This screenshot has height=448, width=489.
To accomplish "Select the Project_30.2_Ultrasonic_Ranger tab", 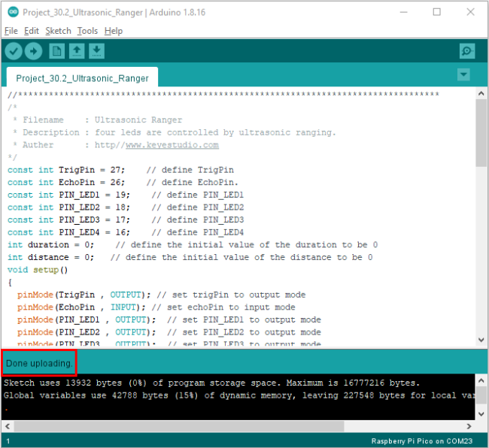I will (82, 78).
